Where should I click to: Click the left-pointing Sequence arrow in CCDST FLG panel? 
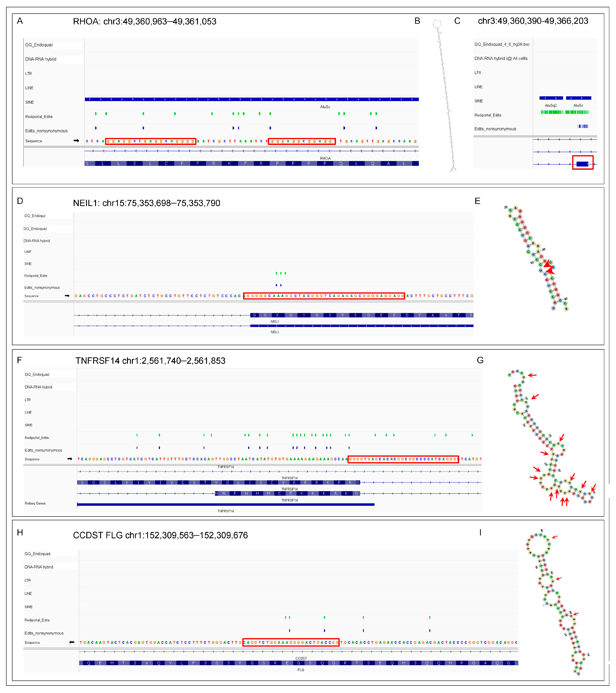click(71, 642)
